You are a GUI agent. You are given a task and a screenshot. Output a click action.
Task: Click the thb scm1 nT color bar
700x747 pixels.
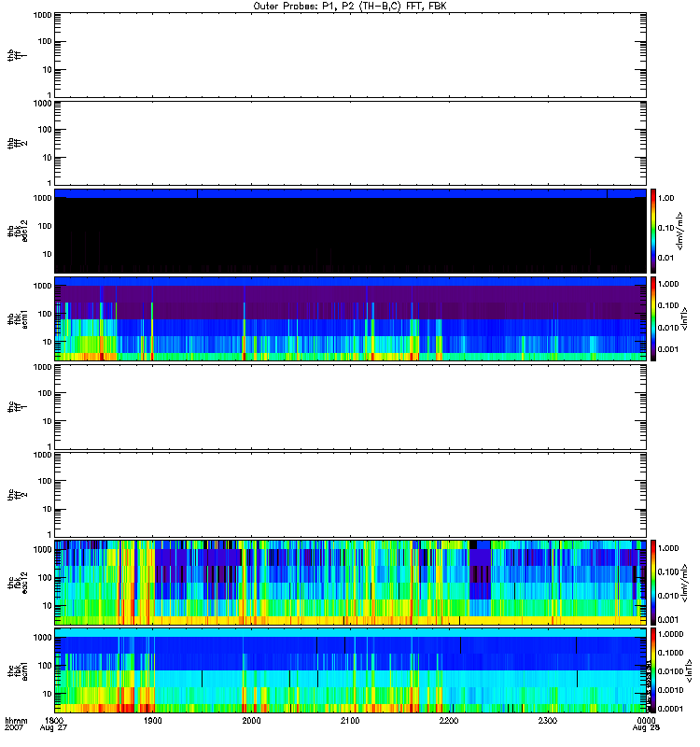coord(654,318)
